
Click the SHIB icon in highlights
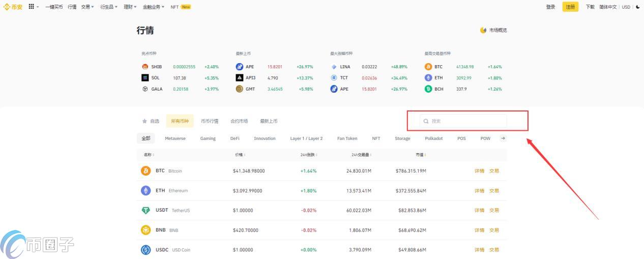click(145, 67)
